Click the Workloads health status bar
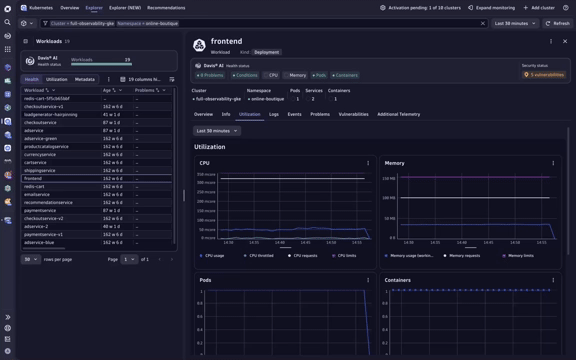 point(101,64)
